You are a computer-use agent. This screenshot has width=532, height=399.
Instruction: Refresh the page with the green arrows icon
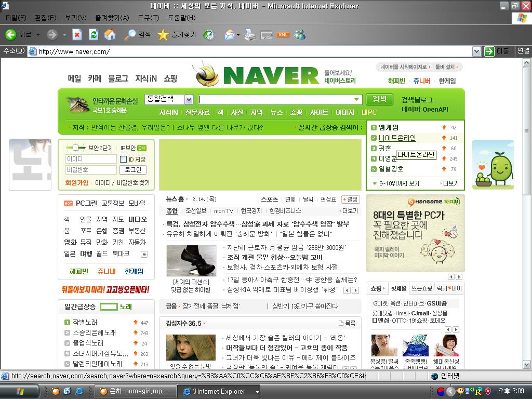coord(94,34)
